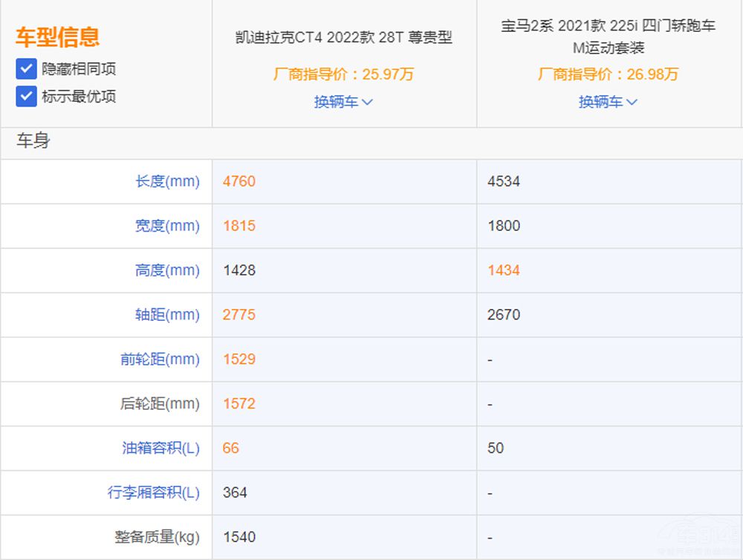Viewport: 743px width, 560px height.
Task: Click Cadillac's 厂商指导价 25.97万 price
Action: point(343,74)
